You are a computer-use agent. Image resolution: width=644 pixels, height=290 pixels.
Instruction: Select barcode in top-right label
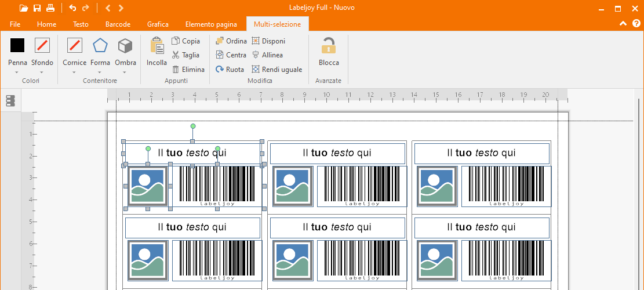[506, 186]
